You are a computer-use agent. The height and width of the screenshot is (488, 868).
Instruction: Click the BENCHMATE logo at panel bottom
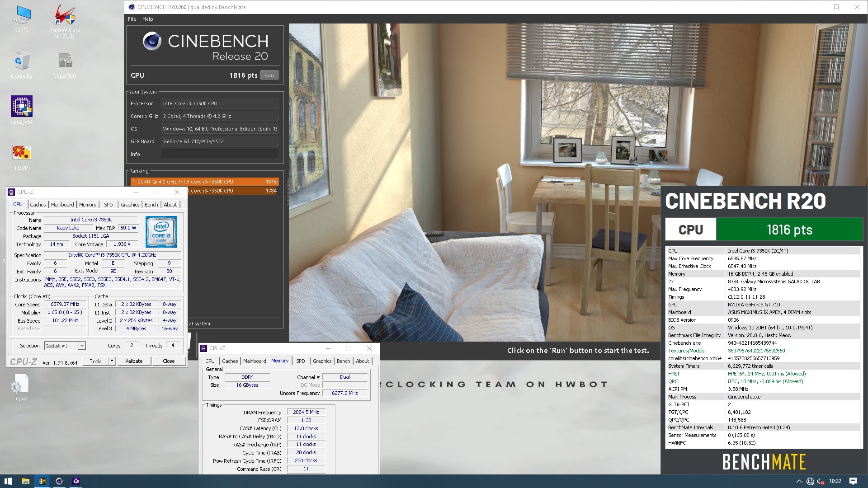click(764, 462)
